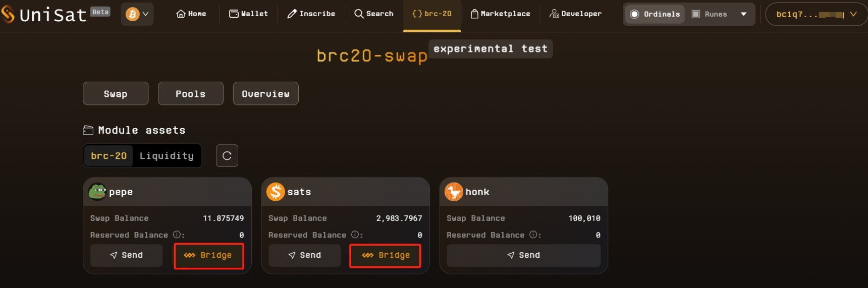
Task: Select the brc-20 assets toggle
Action: coord(109,156)
